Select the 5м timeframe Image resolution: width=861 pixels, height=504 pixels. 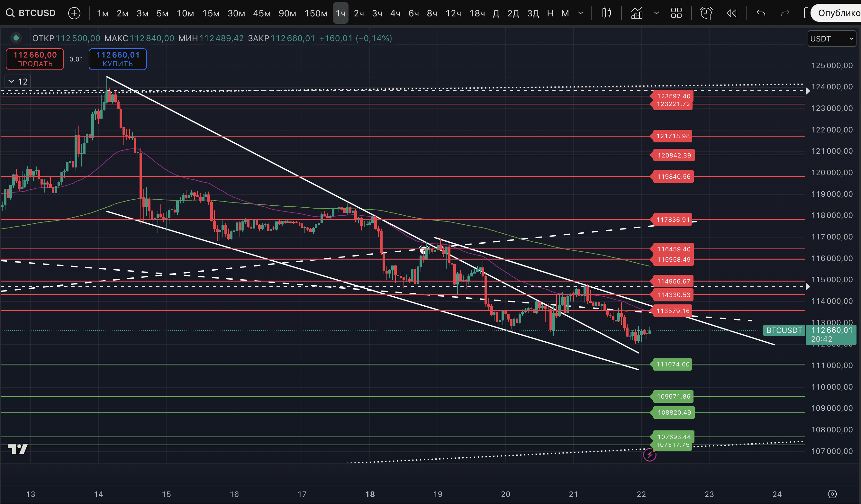point(162,13)
